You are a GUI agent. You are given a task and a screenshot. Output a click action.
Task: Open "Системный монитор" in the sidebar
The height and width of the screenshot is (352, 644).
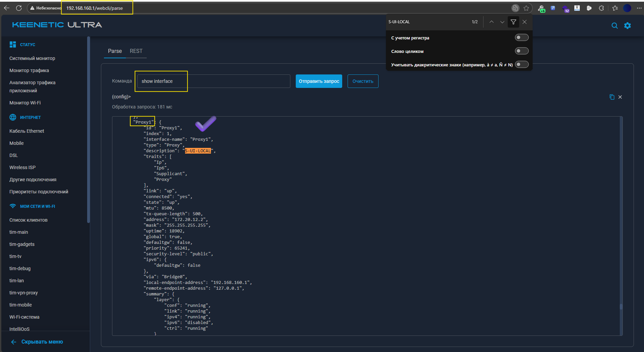click(32, 58)
